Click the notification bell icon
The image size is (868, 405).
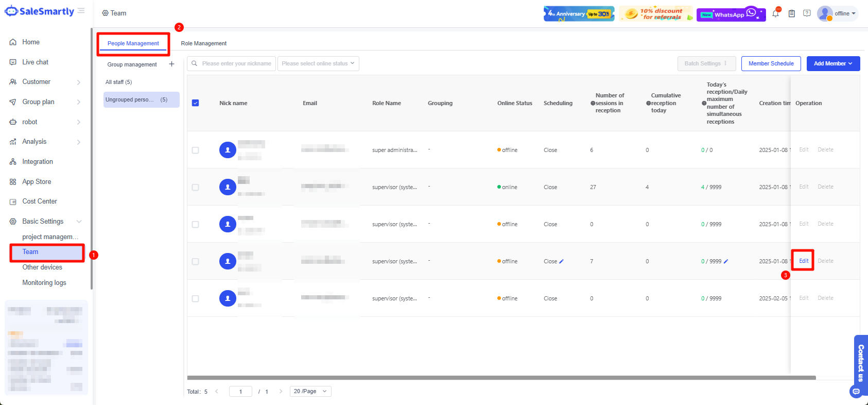775,14
